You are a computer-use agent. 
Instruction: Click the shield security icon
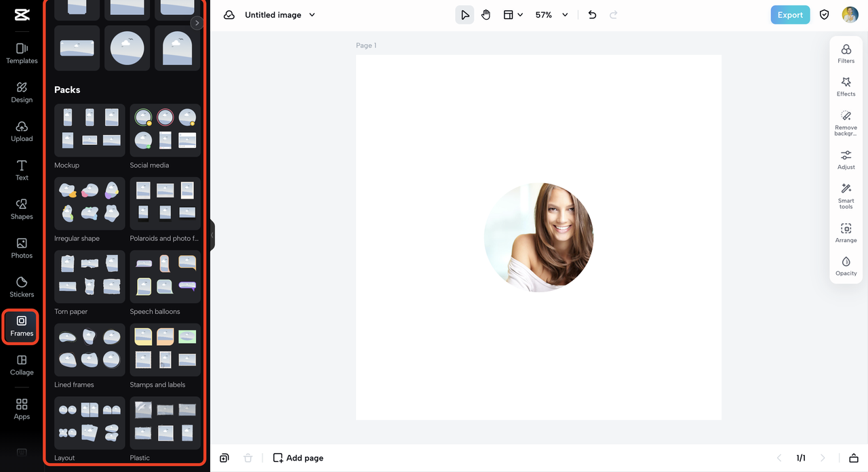(x=825, y=15)
